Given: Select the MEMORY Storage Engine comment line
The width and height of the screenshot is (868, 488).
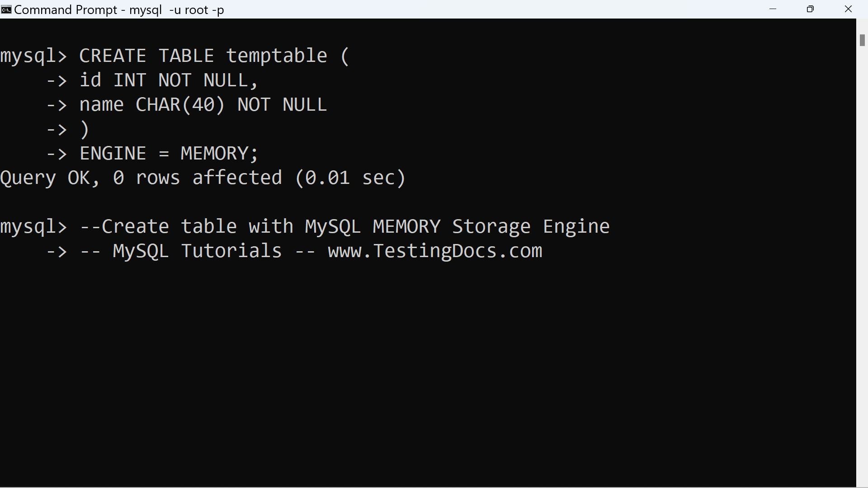Looking at the screenshot, I should [344, 226].
